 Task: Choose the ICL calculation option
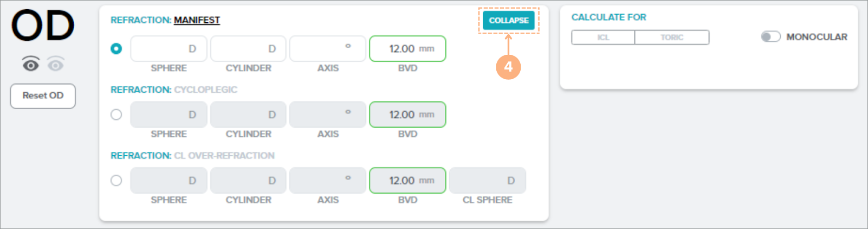(x=603, y=37)
